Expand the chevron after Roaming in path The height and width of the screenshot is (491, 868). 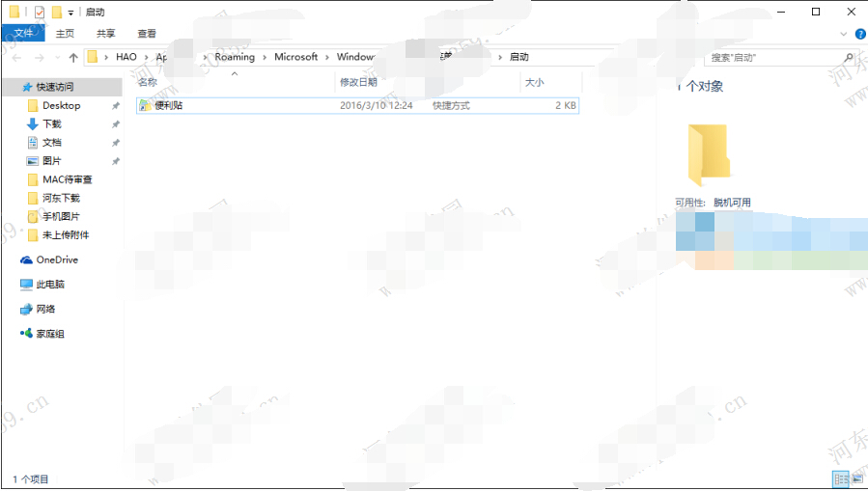pos(264,58)
